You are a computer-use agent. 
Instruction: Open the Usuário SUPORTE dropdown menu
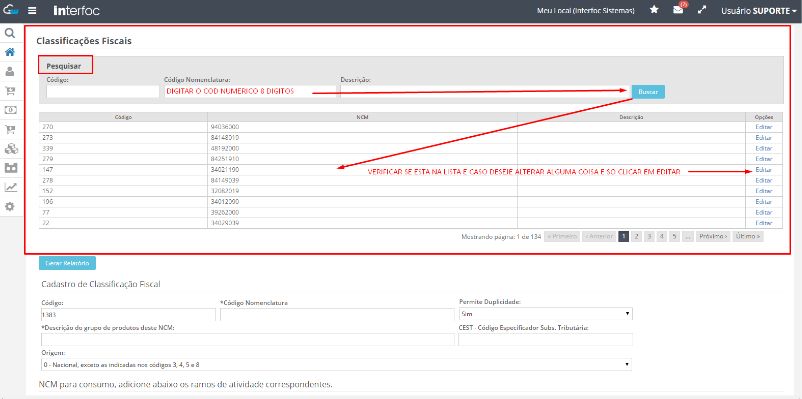pyautogui.click(x=759, y=10)
